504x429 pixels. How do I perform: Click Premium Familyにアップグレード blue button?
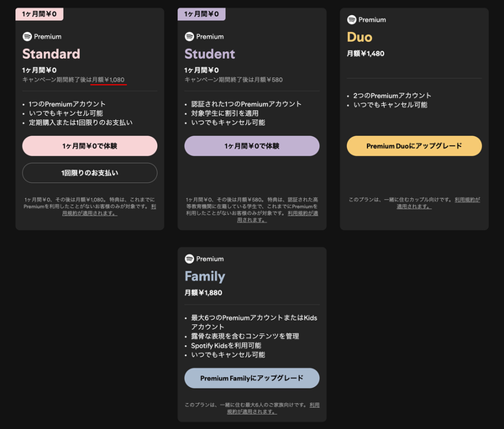(252, 379)
